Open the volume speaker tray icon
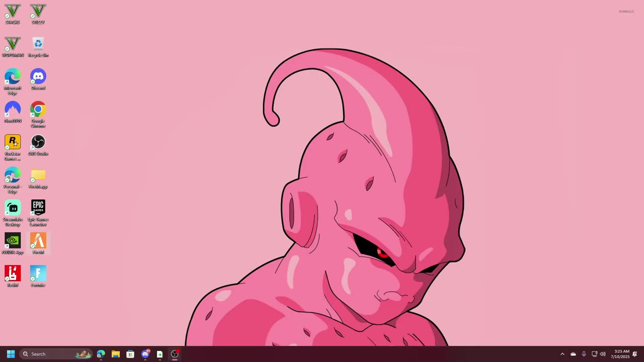 (x=603, y=354)
